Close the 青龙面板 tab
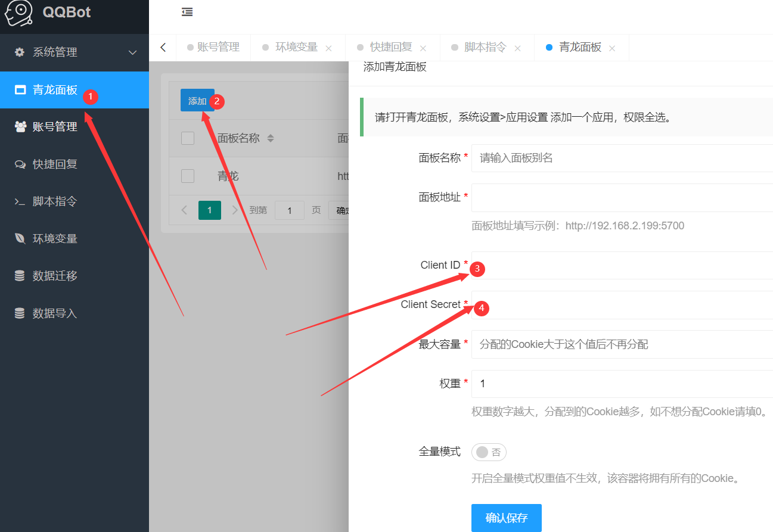773x532 pixels. (612, 48)
